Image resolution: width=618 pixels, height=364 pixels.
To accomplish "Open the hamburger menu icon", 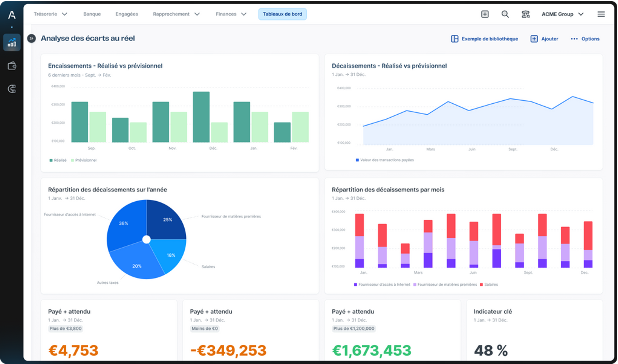I will pyautogui.click(x=601, y=14).
